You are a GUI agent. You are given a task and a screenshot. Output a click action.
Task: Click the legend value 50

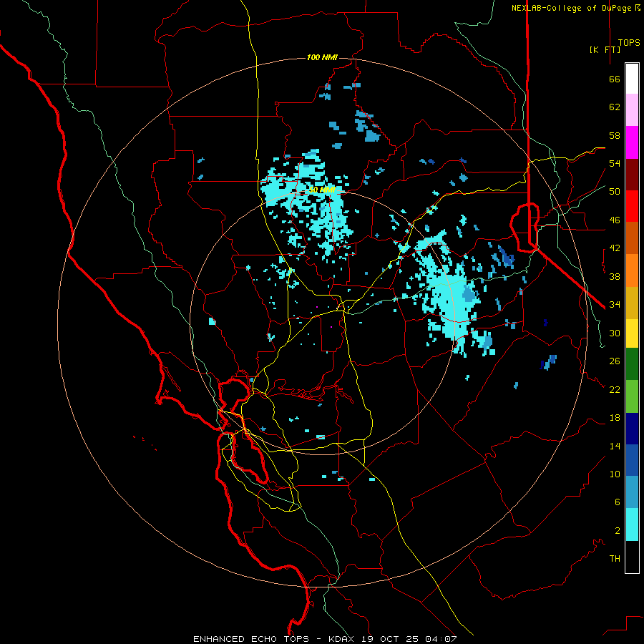tap(615, 191)
